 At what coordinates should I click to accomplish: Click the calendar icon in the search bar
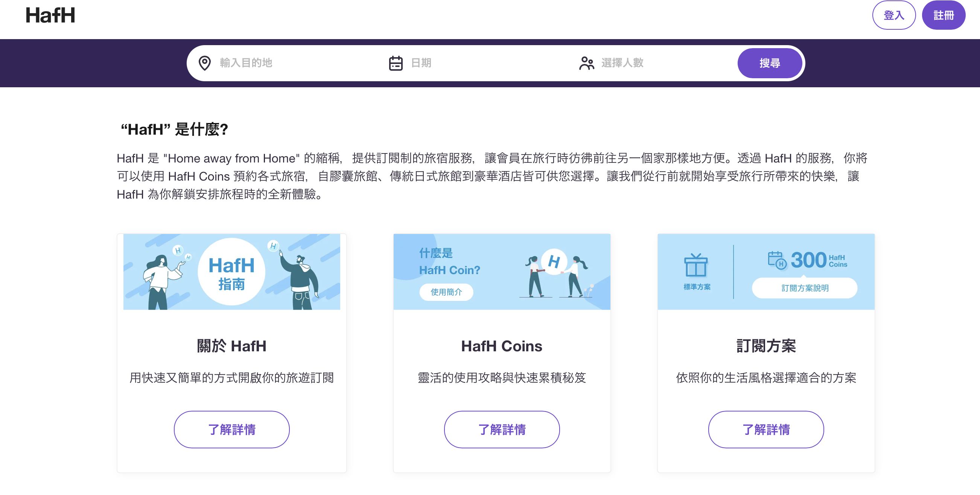(396, 63)
